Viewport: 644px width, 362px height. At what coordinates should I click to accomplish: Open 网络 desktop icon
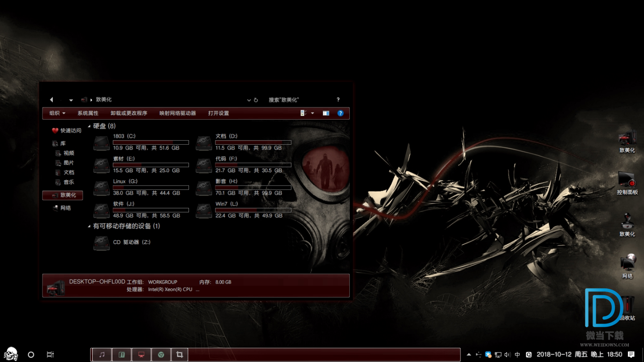coord(627,267)
